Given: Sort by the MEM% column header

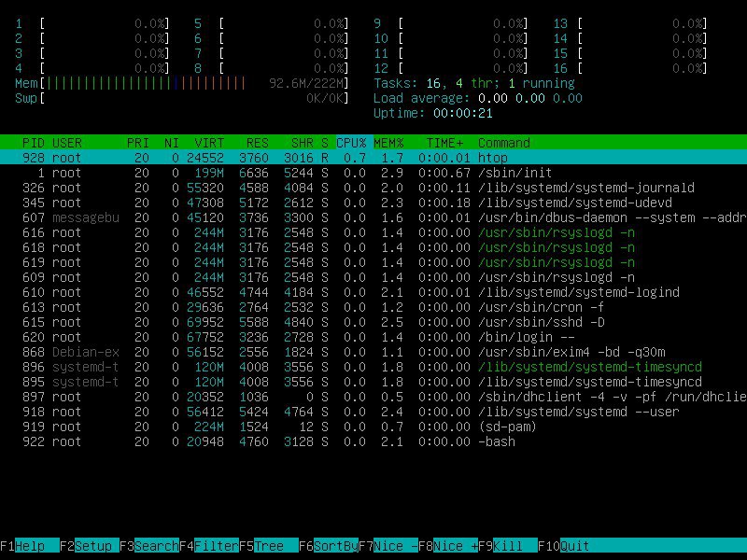Looking at the screenshot, I should click(x=388, y=143).
